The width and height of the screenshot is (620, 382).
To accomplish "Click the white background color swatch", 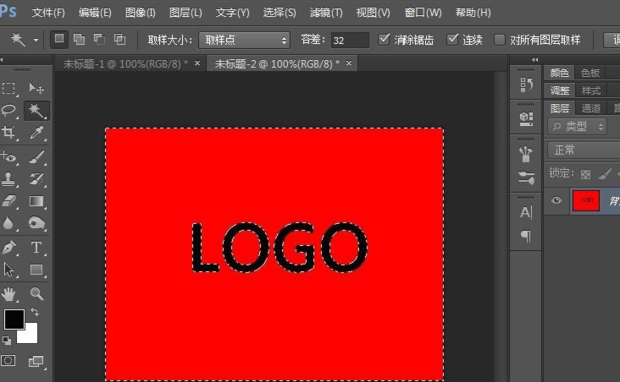I will (30, 335).
